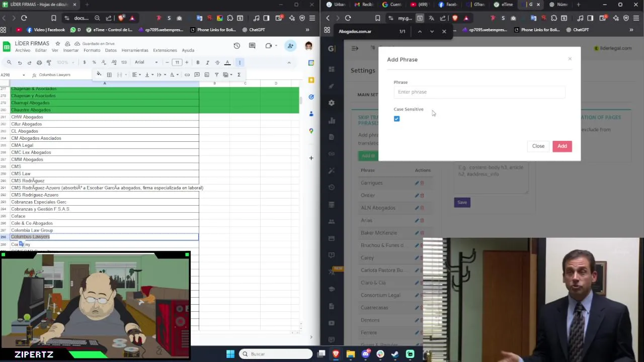Viewport: 644px width, 362px height.
Task: Increase font size with plus button
Action: (187, 62)
